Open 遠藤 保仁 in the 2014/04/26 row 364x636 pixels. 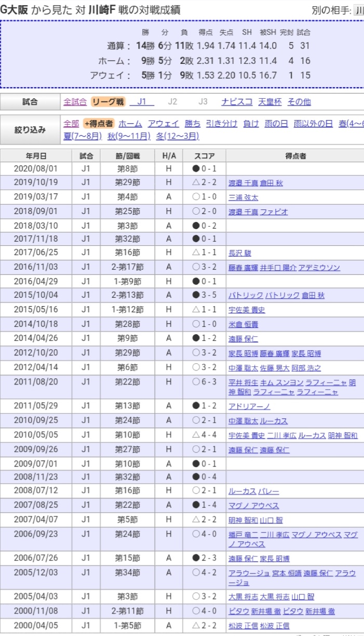tap(244, 339)
